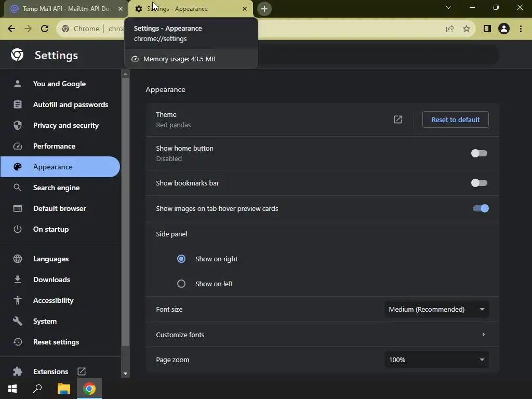Close the Settings - Appearance tab
532x399 pixels.
tap(245, 9)
